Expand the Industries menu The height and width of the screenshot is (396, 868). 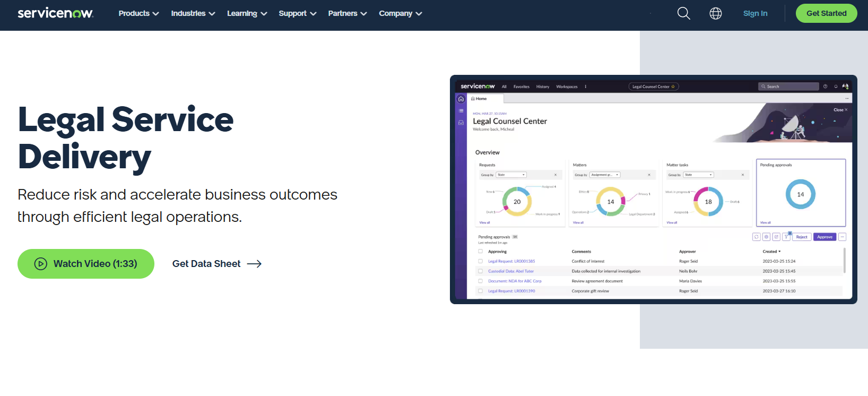tap(193, 13)
